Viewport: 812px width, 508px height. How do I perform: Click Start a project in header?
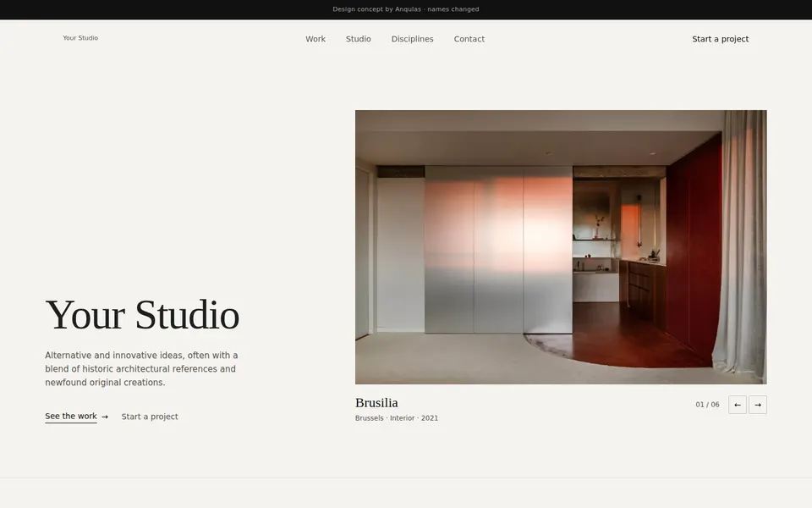point(721,39)
